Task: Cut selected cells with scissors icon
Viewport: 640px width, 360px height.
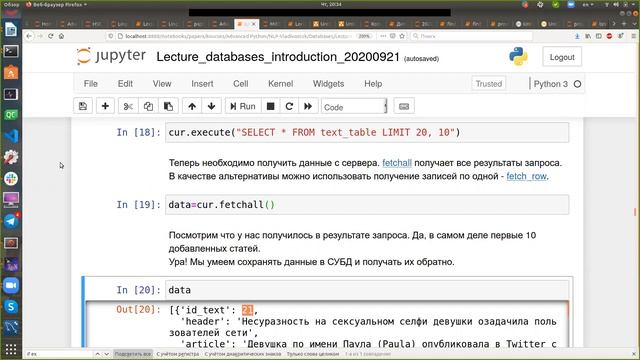Action: click(x=128, y=106)
